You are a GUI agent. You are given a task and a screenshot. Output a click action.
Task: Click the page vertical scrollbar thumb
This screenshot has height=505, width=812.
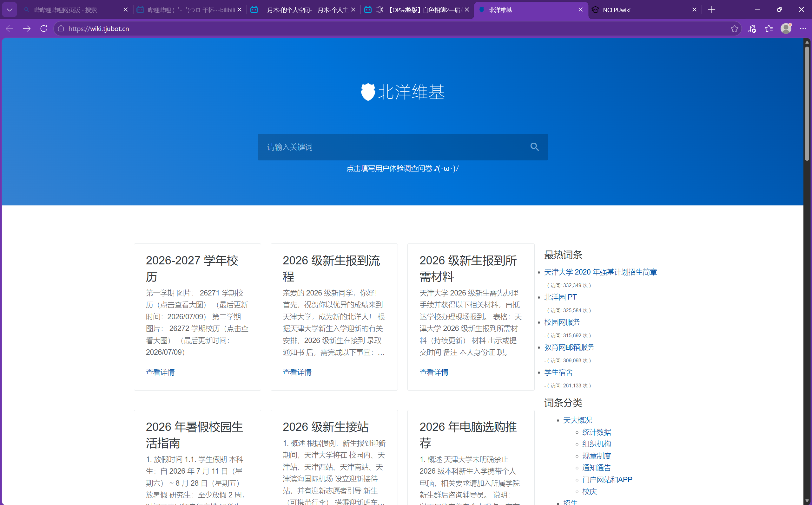coord(807,104)
